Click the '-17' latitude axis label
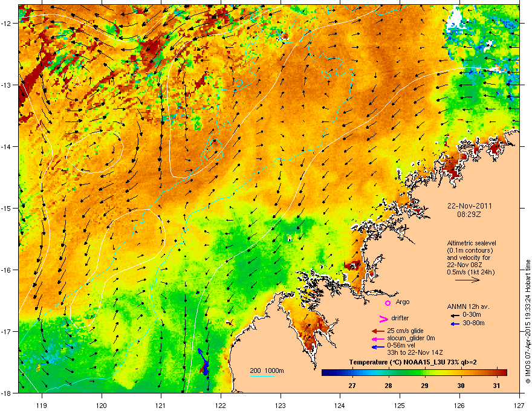Viewport: 532px width, 411px height. click(x=6, y=332)
